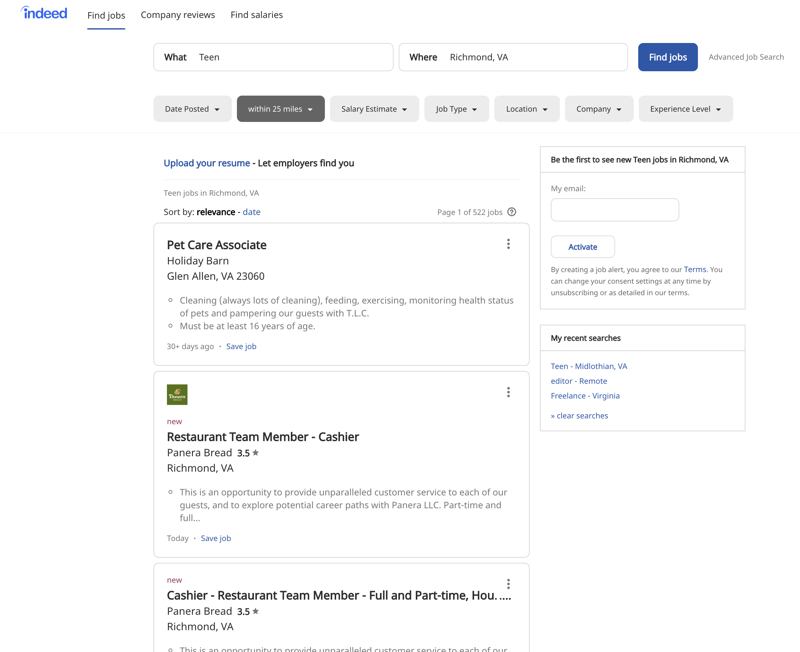800x652 pixels.
Task: Click Panera Bread in the Restaurant Team Member - Cashier card
Action: (x=199, y=453)
